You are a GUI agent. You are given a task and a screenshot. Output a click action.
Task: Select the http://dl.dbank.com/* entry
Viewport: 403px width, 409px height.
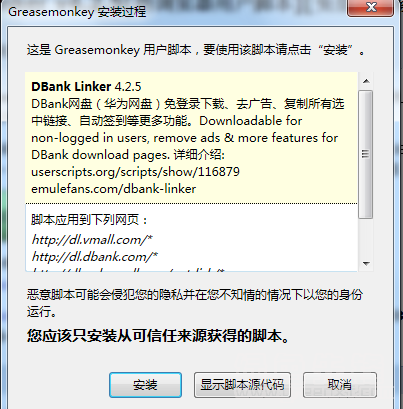click(95, 257)
